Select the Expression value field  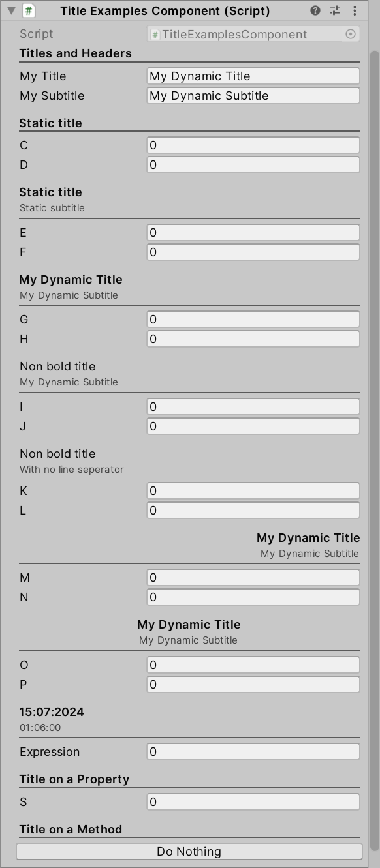point(253,752)
